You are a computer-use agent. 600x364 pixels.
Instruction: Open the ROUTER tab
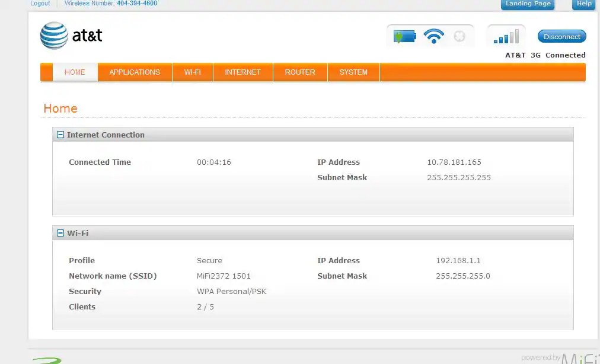pos(300,72)
